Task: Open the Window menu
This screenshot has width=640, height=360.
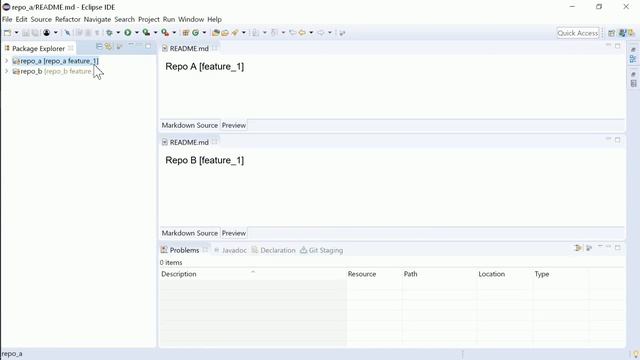Action: point(191,19)
